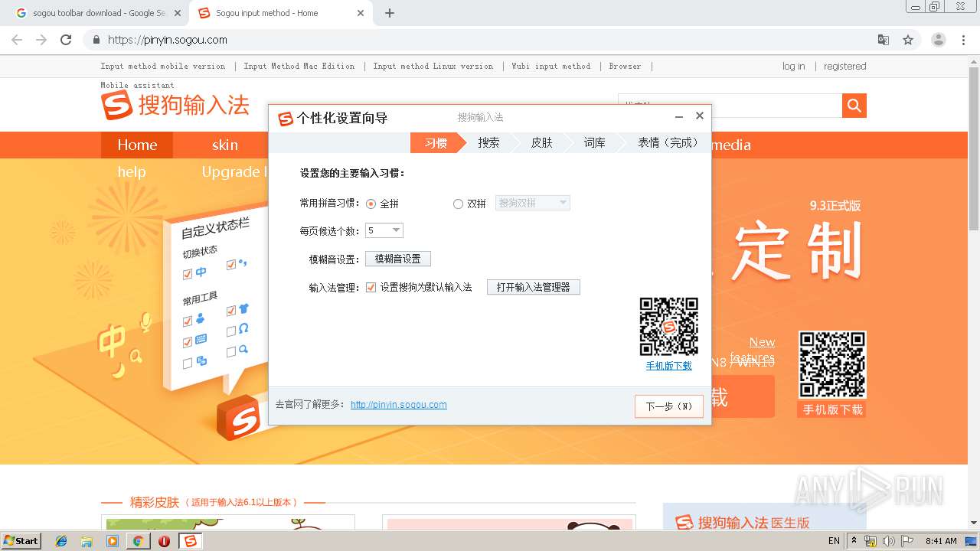Open File Explorer folder icon in taskbar
The height and width of the screenshot is (551, 980).
pyautogui.click(x=87, y=541)
